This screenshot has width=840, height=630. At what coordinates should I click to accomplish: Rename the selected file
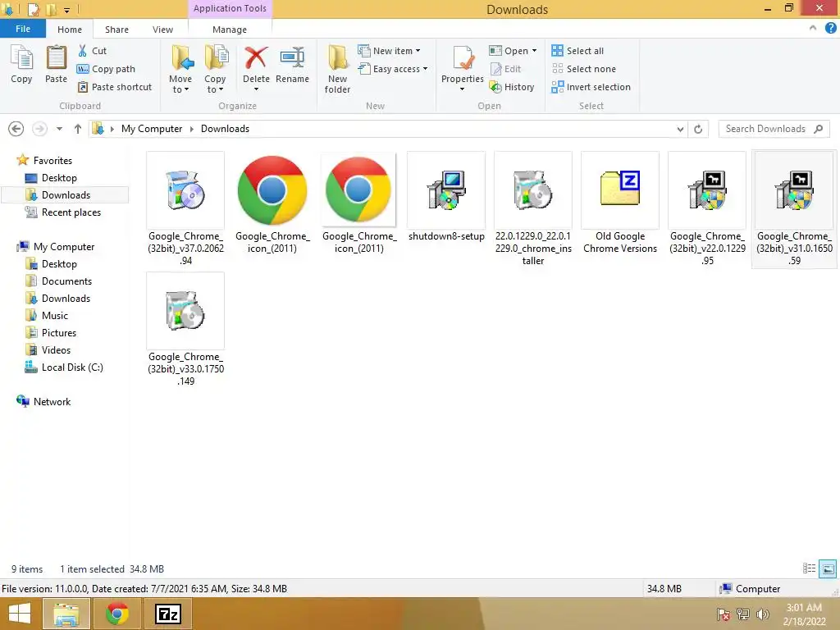click(293, 65)
